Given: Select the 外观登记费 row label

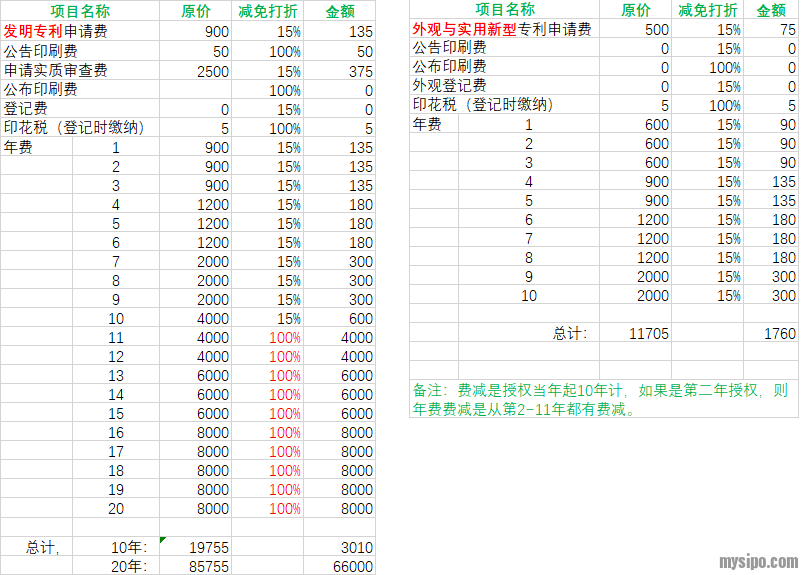Looking at the screenshot, I should click(x=450, y=86).
